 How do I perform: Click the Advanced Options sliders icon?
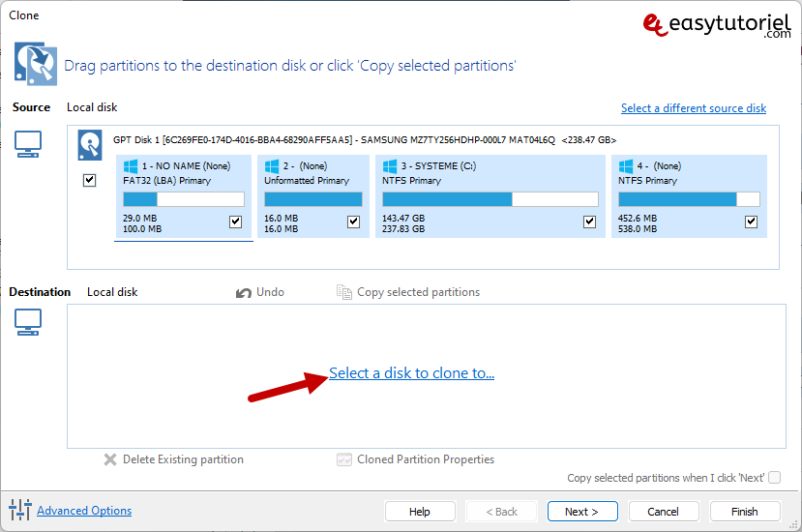coord(20,510)
